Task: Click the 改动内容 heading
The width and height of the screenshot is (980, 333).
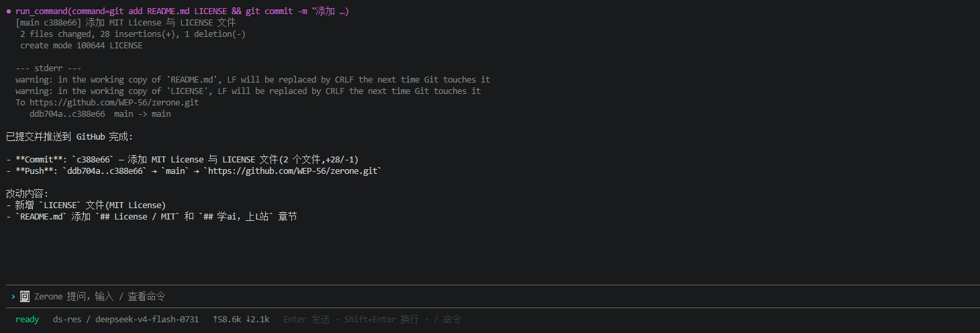Action: [28, 194]
